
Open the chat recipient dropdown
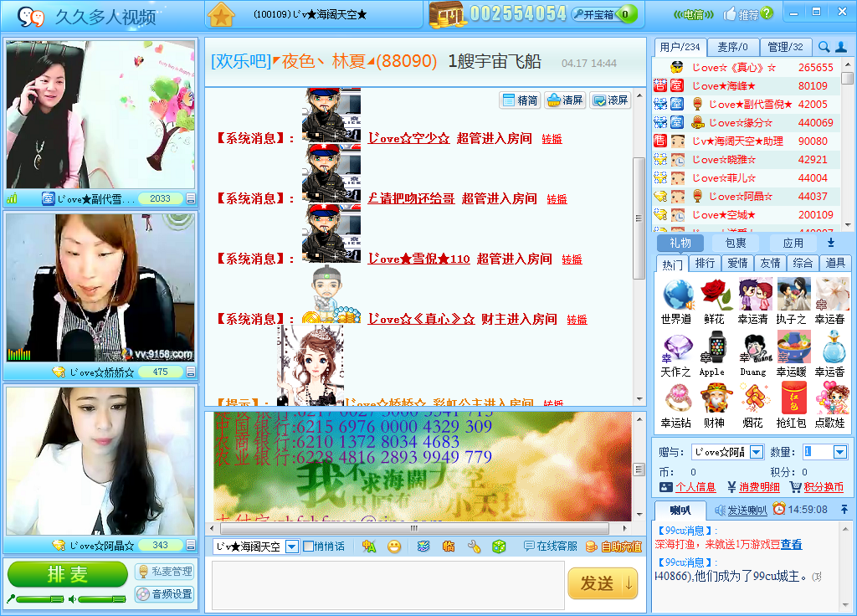(292, 547)
